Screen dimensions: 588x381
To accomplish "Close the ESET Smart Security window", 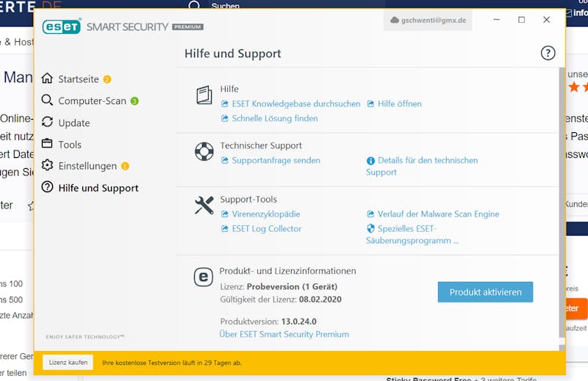I will click(x=547, y=20).
